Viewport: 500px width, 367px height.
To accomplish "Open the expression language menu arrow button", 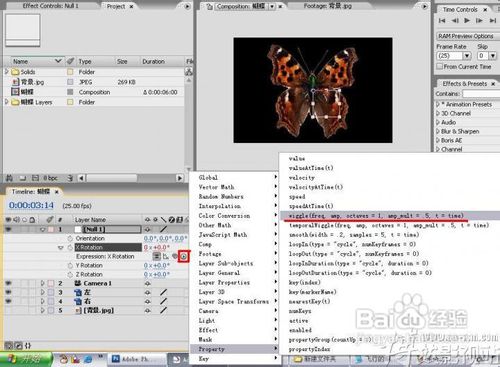I will tap(184, 256).
